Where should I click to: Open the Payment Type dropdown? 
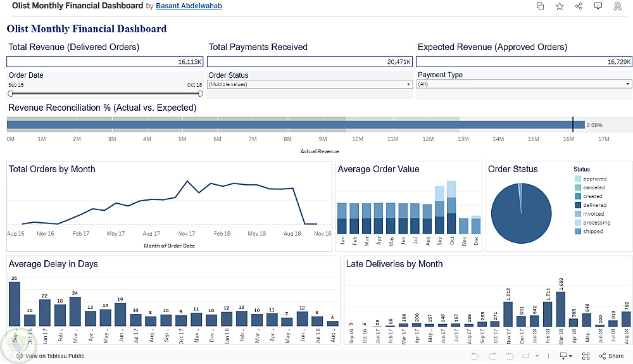pos(627,84)
